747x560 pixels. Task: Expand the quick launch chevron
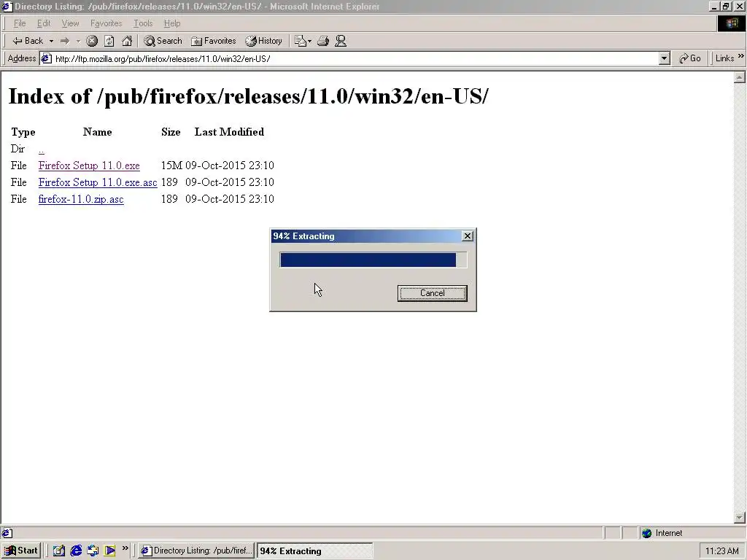tap(125, 548)
